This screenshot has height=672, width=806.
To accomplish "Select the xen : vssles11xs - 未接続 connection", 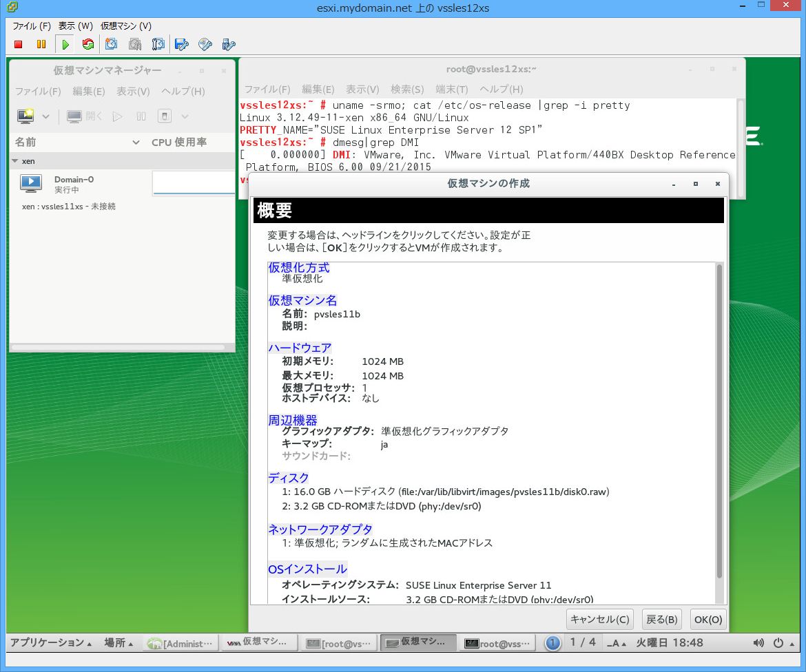I will point(69,206).
